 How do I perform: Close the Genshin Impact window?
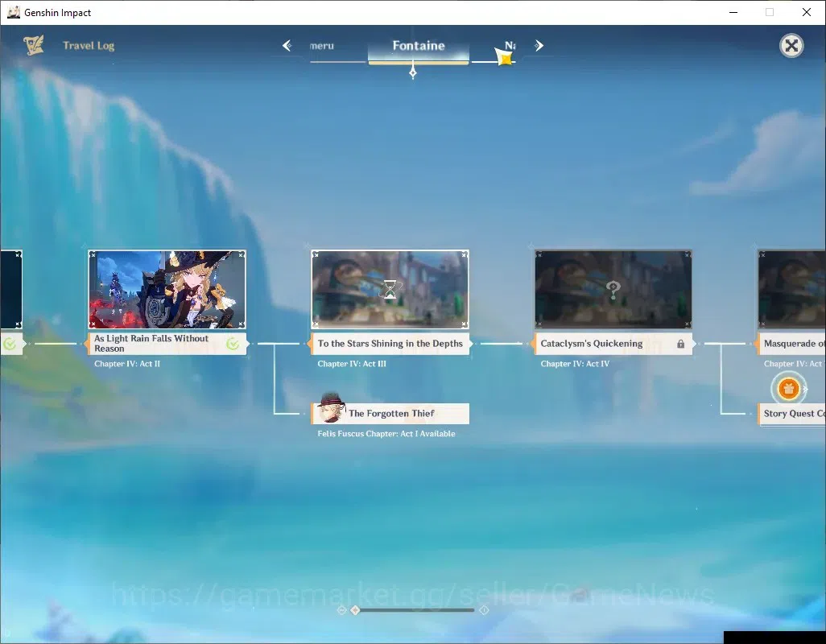coord(807,12)
